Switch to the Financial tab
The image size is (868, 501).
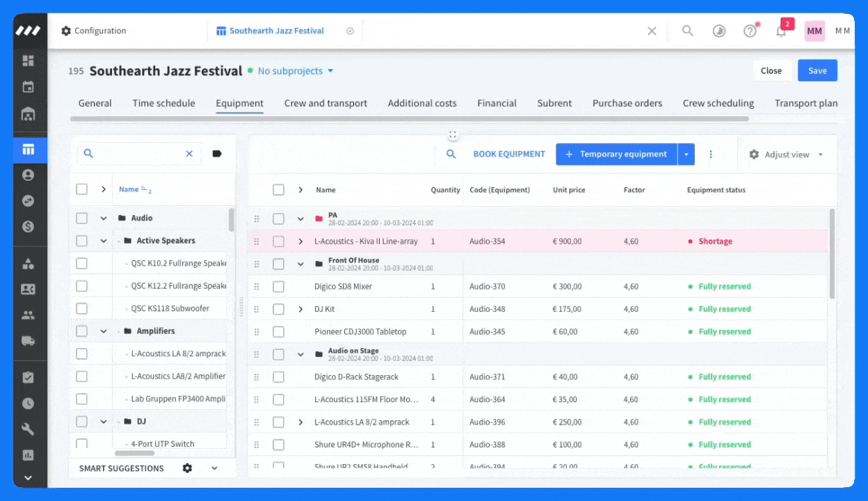coord(497,103)
